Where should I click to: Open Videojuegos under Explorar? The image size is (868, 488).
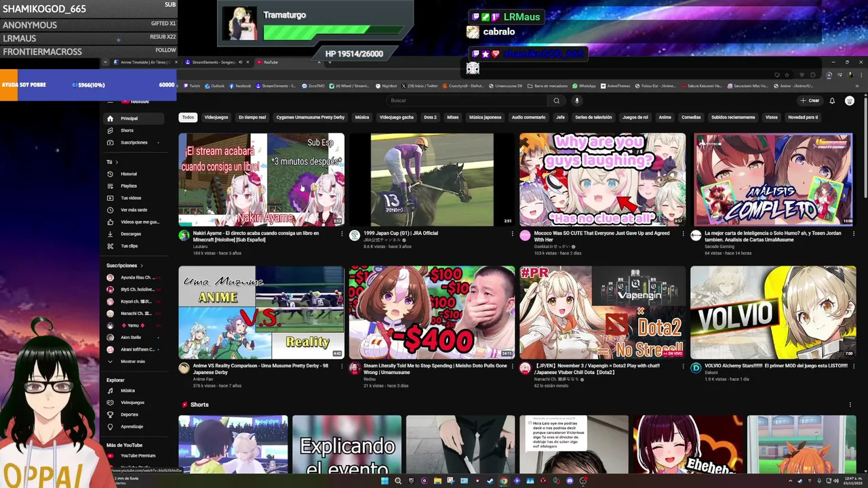(134, 403)
